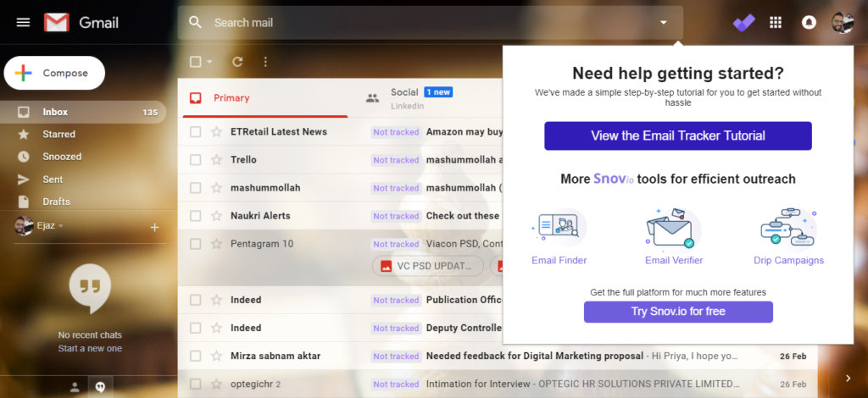This screenshot has height=398, width=868.
Task: Open the Drip Campaigns link
Action: click(x=788, y=260)
